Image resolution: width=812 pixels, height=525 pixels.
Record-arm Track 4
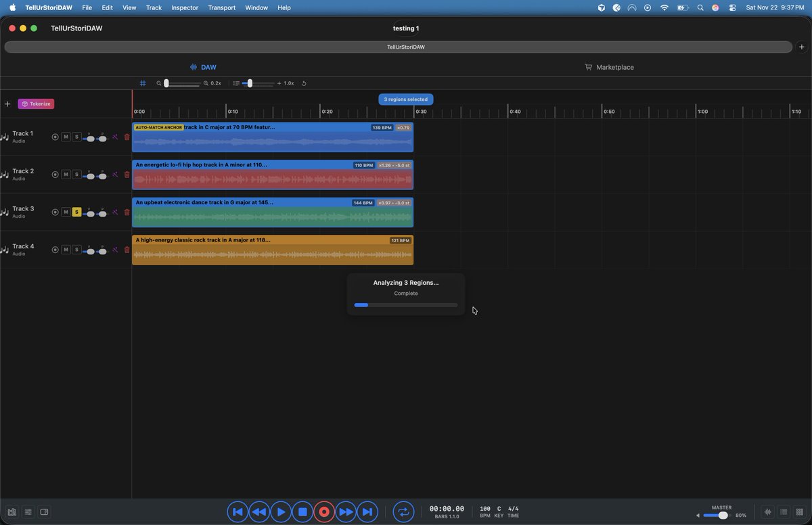pyautogui.click(x=55, y=250)
